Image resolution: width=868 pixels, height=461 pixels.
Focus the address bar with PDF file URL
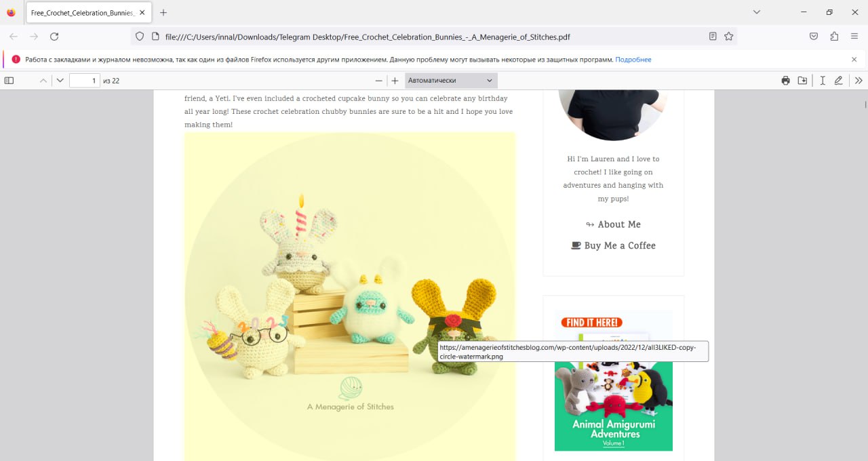[x=434, y=37]
